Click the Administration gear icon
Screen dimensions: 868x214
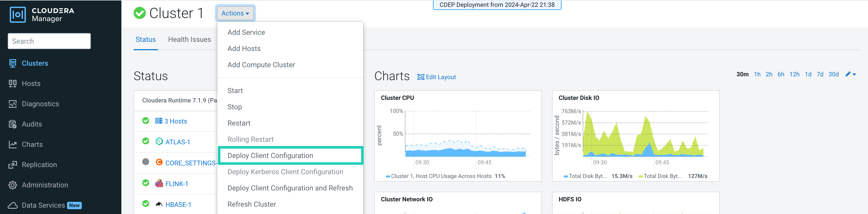[x=12, y=185]
